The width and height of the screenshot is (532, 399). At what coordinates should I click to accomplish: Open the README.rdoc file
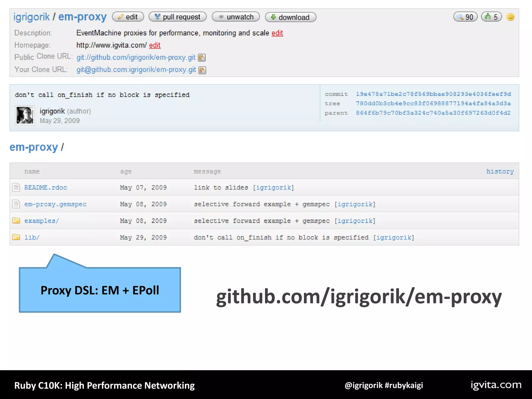[x=46, y=187]
